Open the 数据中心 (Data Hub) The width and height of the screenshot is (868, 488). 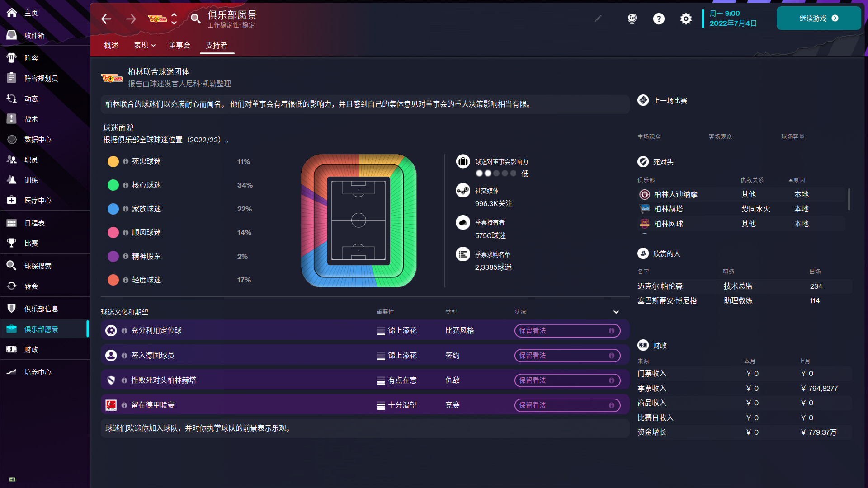pyautogui.click(x=38, y=139)
